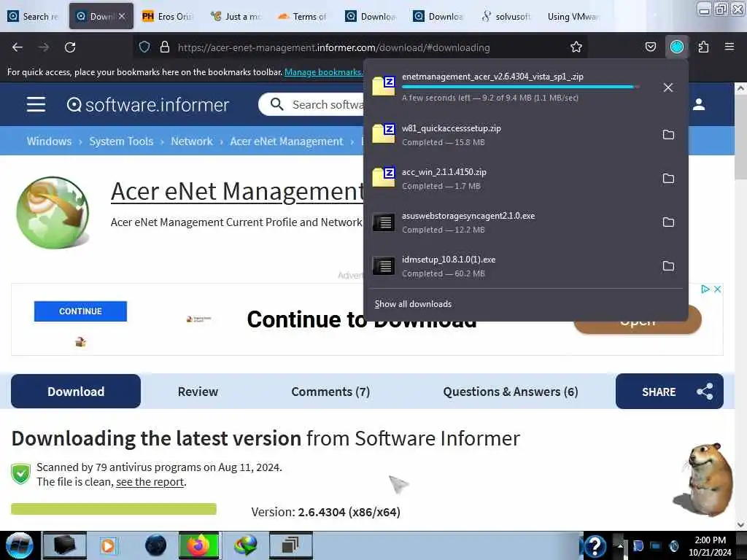Open the tracking protection shield icon
747x560 pixels.
(144, 47)
